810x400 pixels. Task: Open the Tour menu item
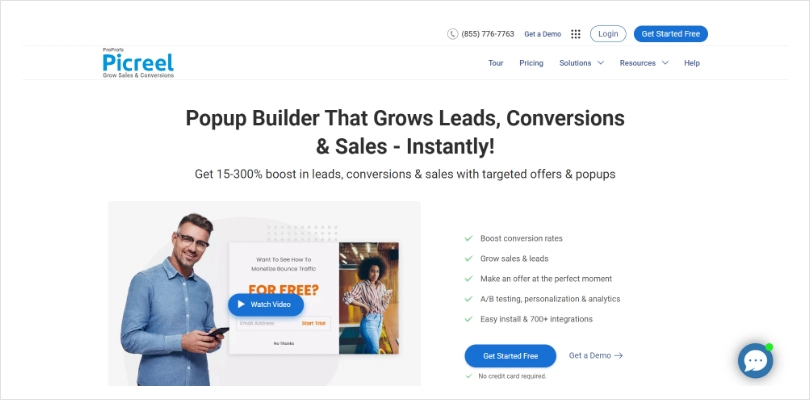(x=495, y=63)
